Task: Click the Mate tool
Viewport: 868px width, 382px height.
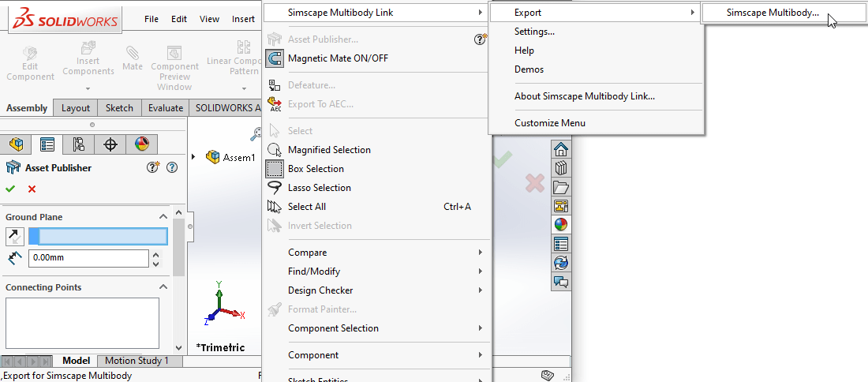Action: click(x=133, y=58)
